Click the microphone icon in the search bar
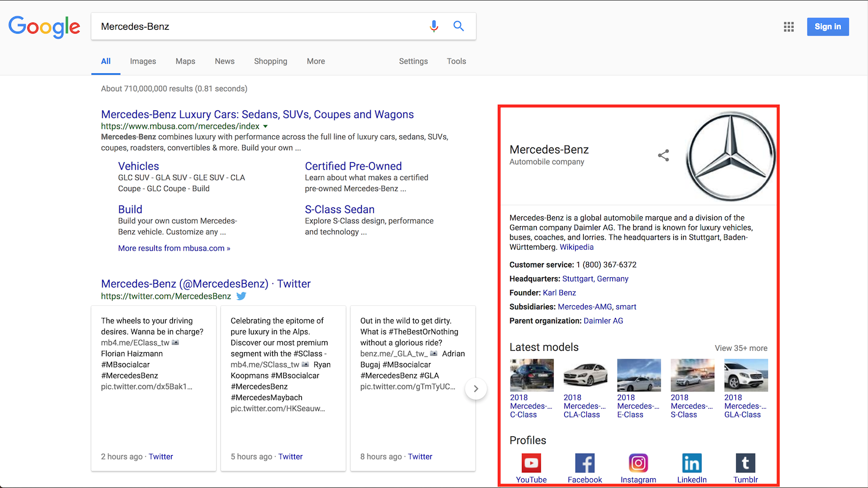868x488 pixels. (434, 26)
